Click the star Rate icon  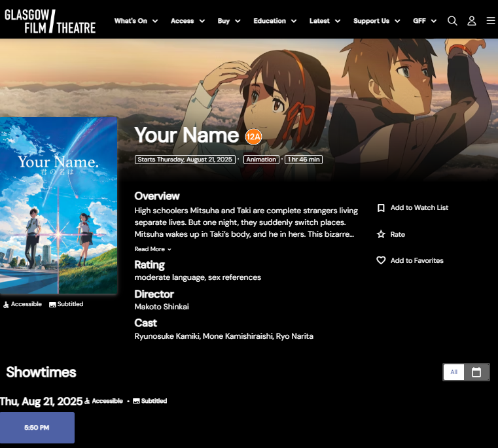pos(381,234)
